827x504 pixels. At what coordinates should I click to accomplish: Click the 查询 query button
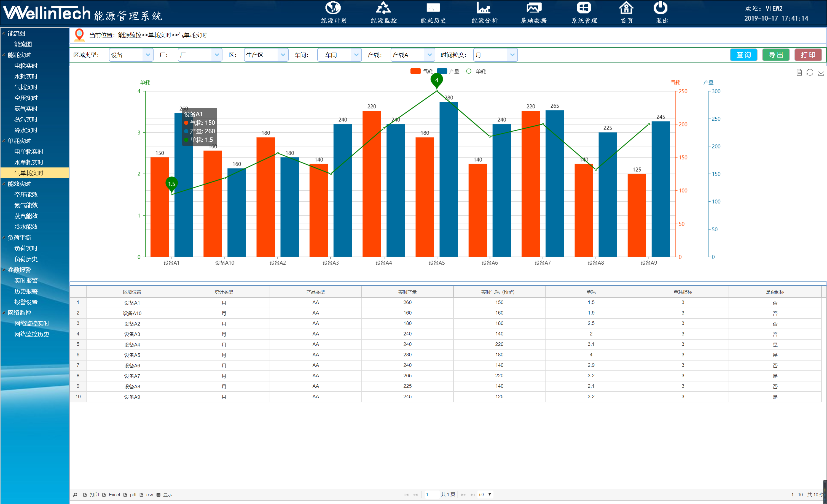pos(743,55)
